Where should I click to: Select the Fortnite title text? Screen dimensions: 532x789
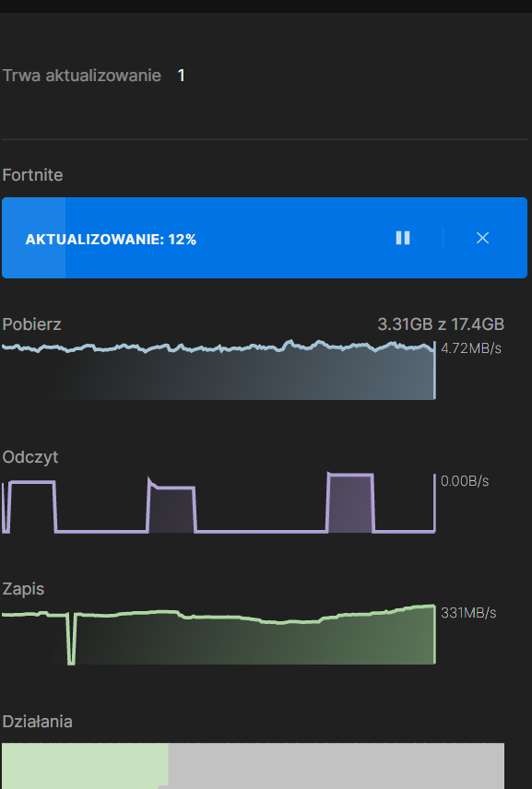[32, 175]
